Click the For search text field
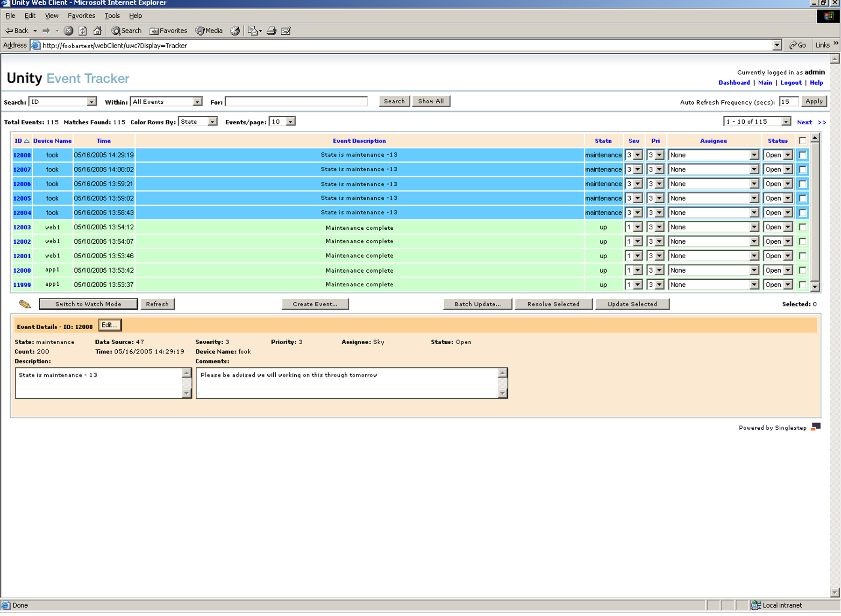 pyautogui.click(x=296, y=101)
